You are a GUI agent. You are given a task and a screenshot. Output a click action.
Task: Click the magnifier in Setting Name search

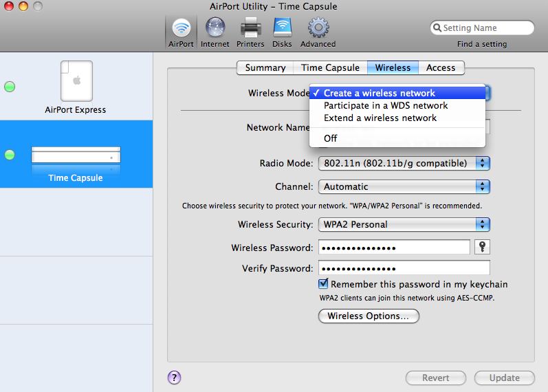(437, 28)
